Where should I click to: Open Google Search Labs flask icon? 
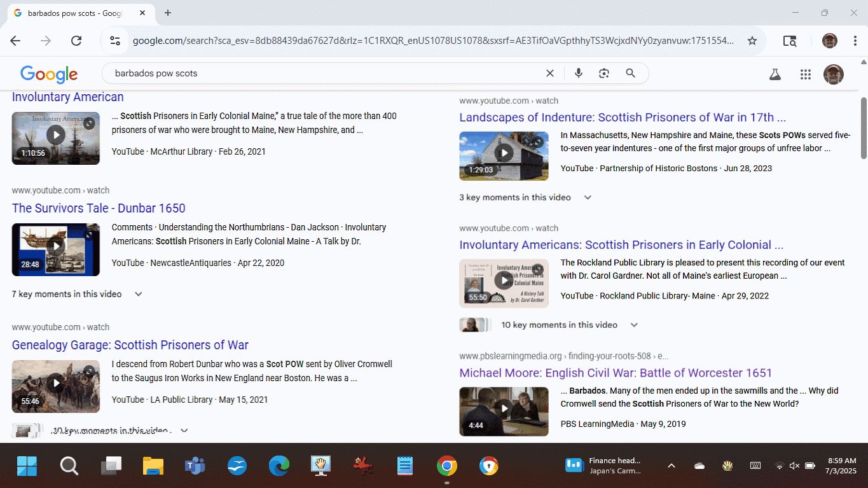point(775,74)
